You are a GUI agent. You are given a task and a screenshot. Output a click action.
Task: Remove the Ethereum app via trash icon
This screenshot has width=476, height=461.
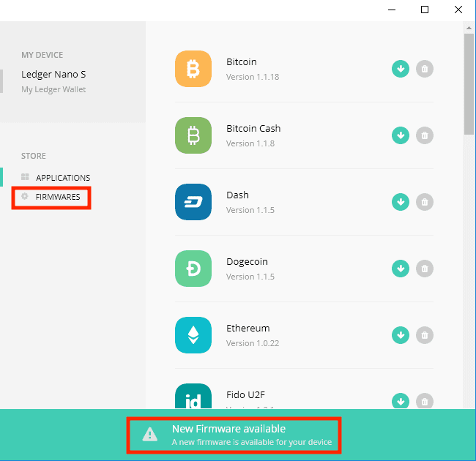point(424,335)
